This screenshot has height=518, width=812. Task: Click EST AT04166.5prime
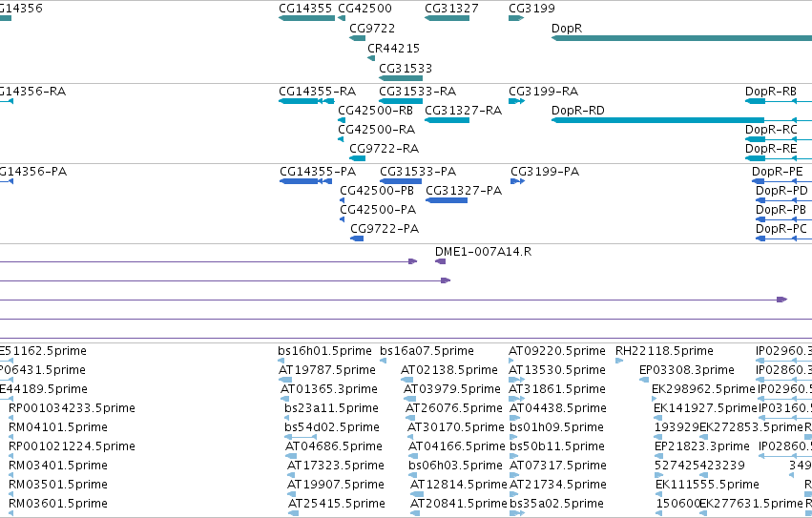(414, 456)
